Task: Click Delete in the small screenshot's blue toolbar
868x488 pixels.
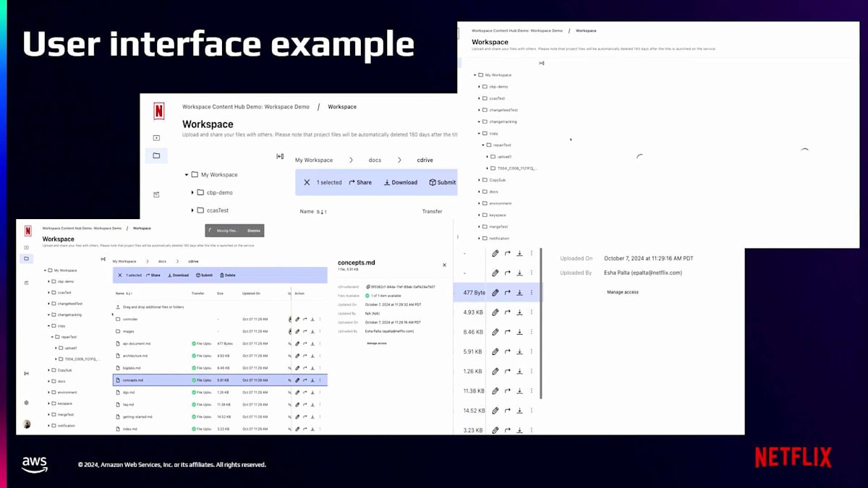Action: 227,275
